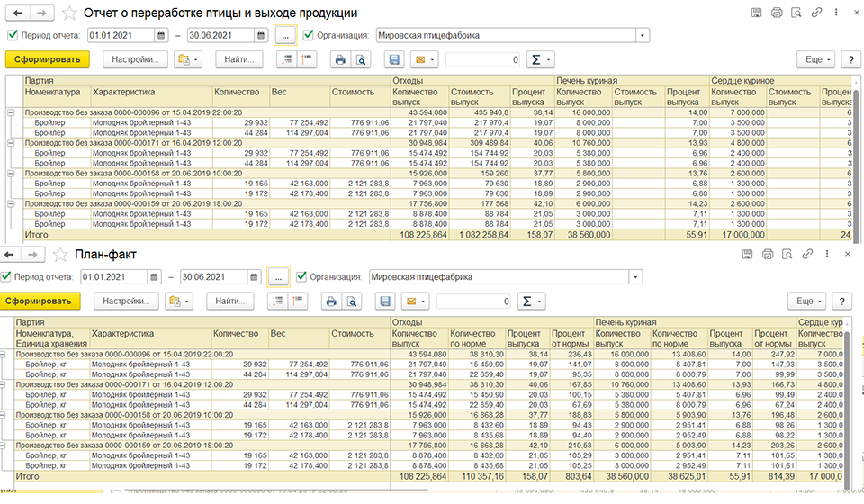864x504 pixels.
Task: Add the top report to favorites with the star
Action: [69, 13]
